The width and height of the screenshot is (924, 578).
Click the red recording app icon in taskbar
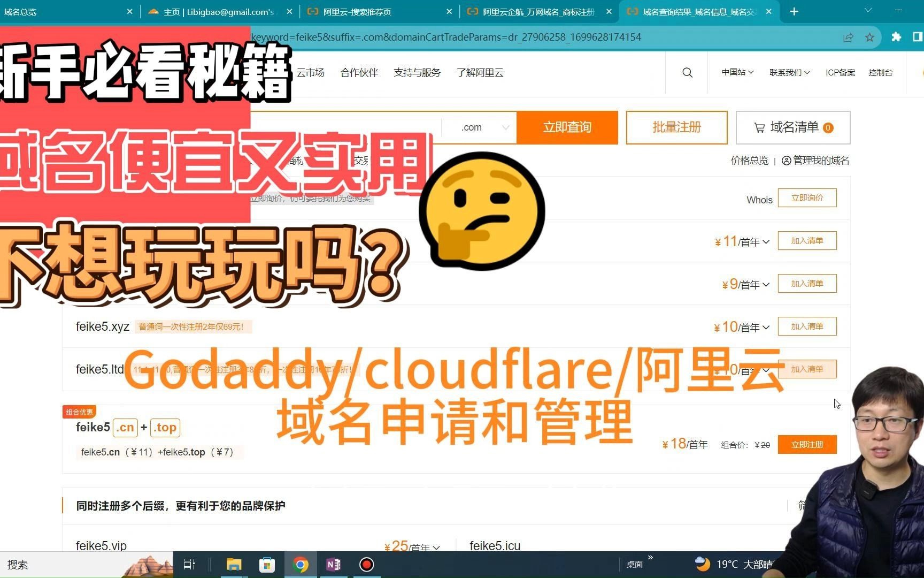366,565
